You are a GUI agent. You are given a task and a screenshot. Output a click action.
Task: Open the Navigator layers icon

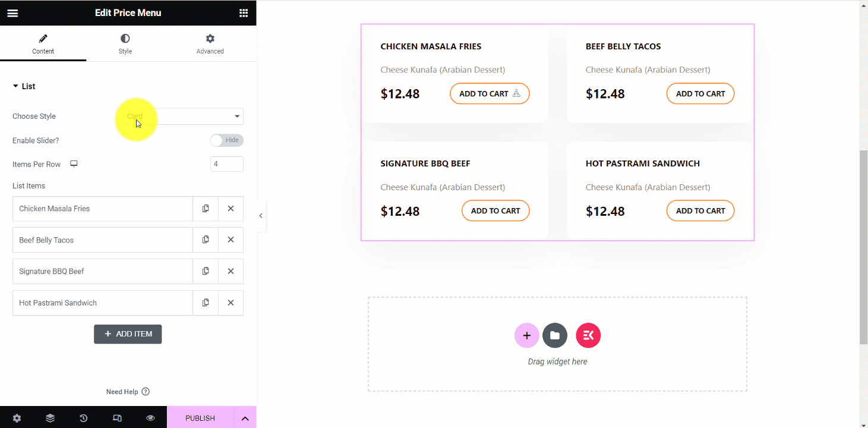pos(50,418)
